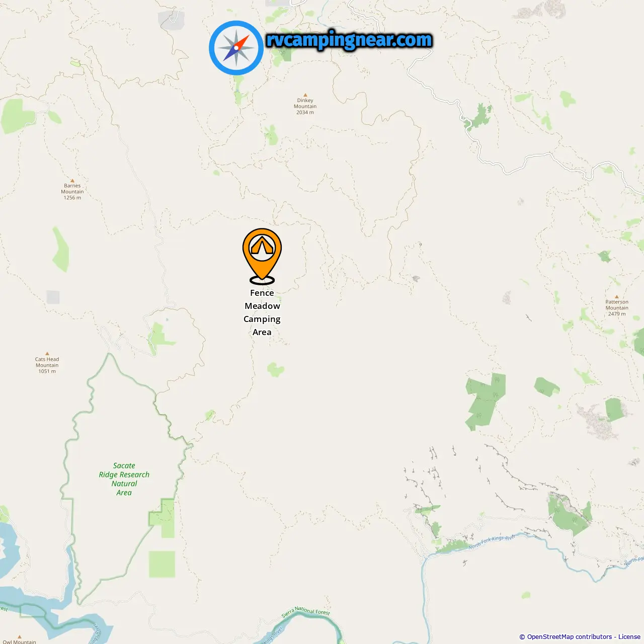This screenshot has width=644, height=644.
Task: Open the rvcampingnear.com site title
Action: pos(349,40)
